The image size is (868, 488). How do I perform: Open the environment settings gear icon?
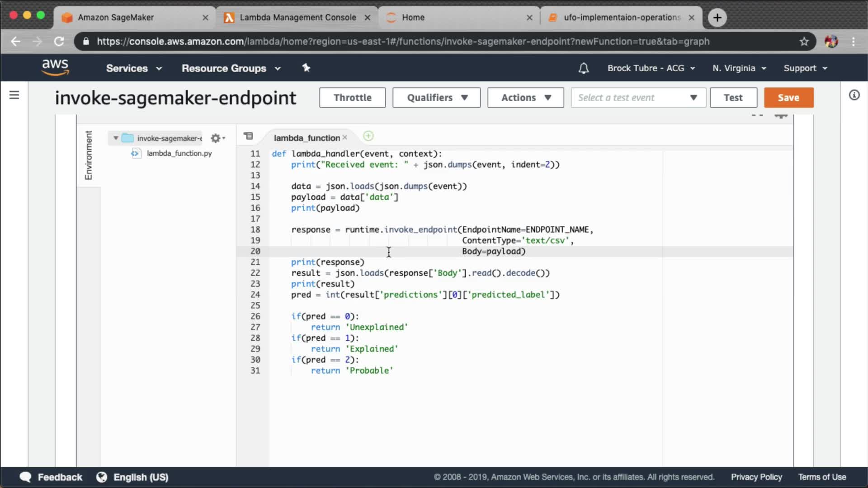tap(216, 138)
